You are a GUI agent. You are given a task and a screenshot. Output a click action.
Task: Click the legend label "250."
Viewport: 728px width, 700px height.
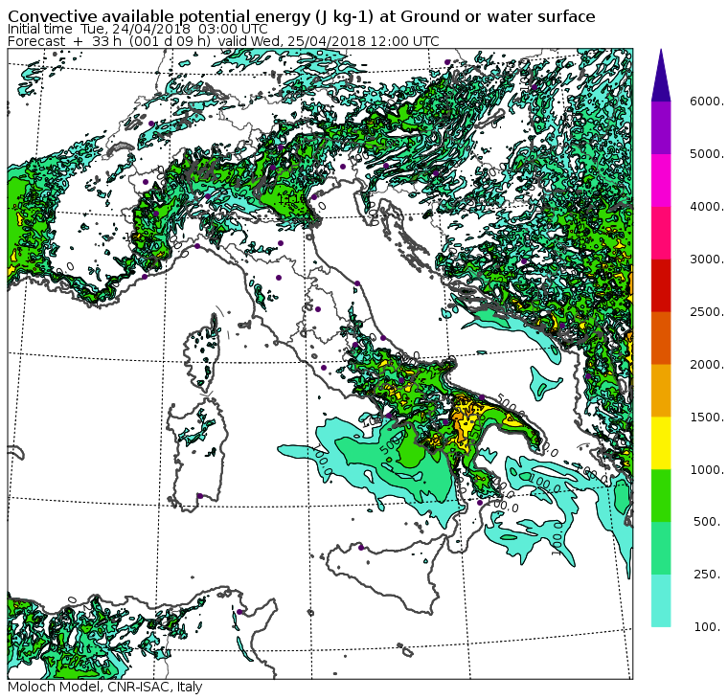click(x=708, y=575)
